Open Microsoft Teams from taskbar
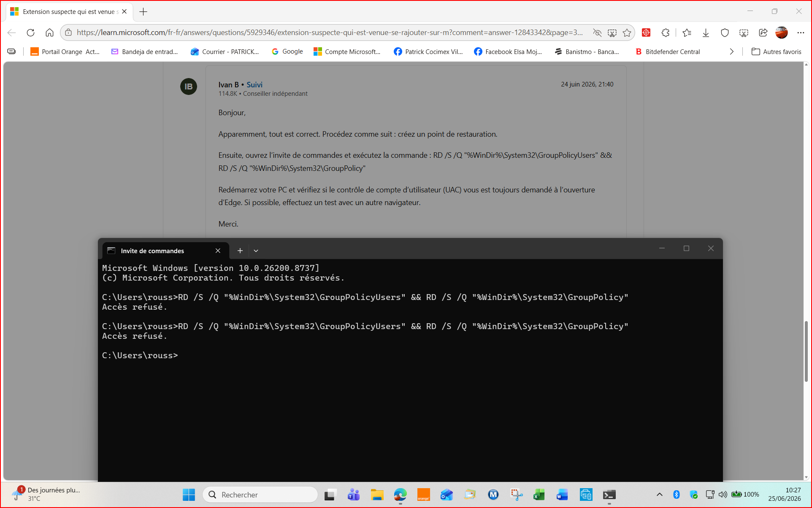The image size is (812, 508). pyautogui.click(x=353, y=494)
